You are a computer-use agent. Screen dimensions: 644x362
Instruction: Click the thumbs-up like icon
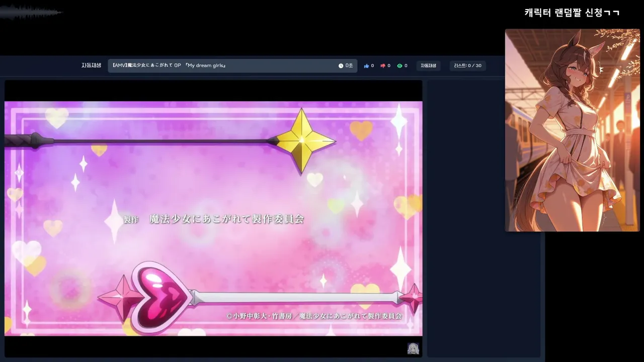tap(366, 66)
